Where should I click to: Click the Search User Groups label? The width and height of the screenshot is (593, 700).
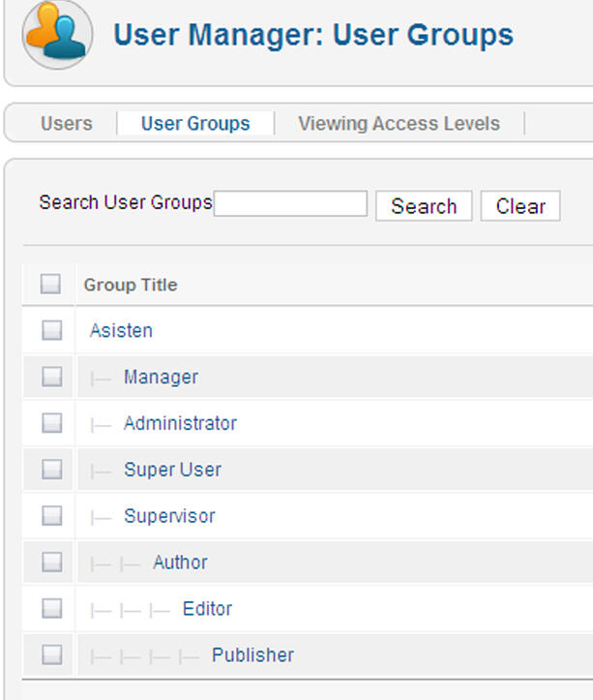pyautogui.click(x=126, y=202)
